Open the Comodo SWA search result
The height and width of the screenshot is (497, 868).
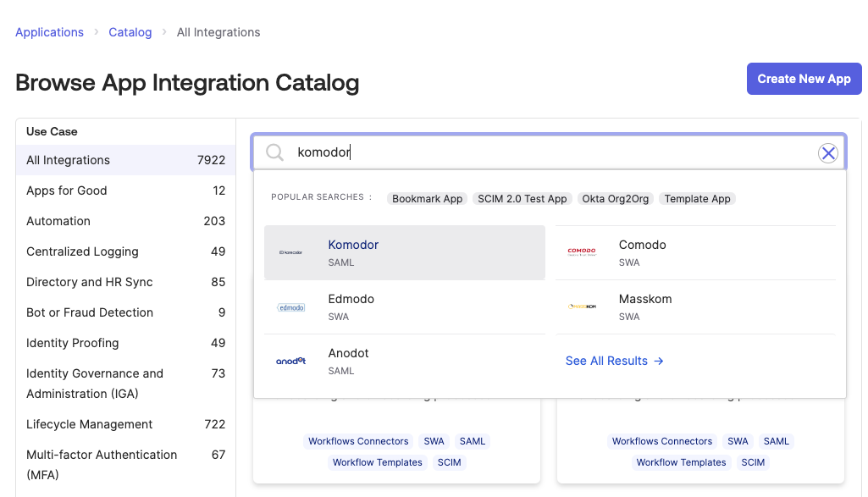(695, 252)
